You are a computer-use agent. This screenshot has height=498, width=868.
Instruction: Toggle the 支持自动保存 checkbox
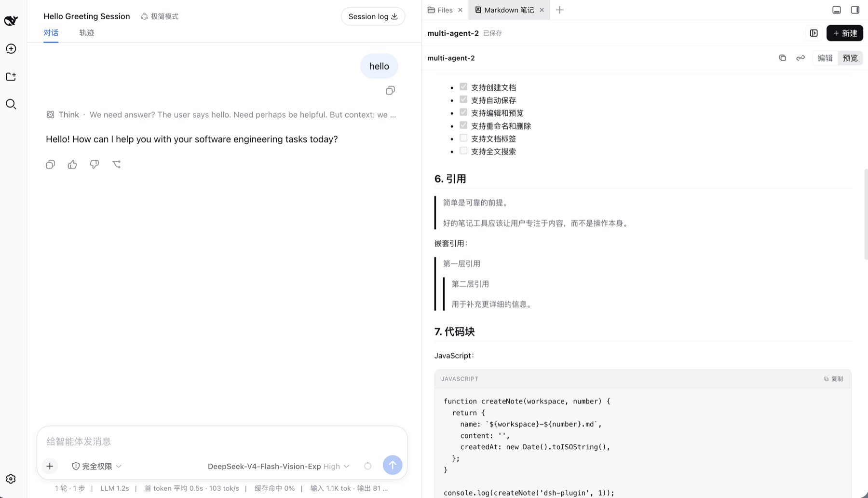463,99
